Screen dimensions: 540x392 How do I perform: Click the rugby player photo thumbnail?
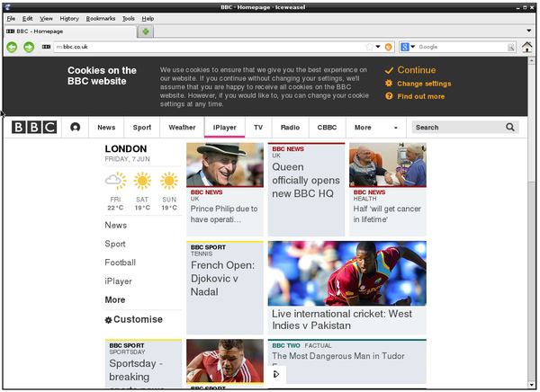tap(225, 361)
